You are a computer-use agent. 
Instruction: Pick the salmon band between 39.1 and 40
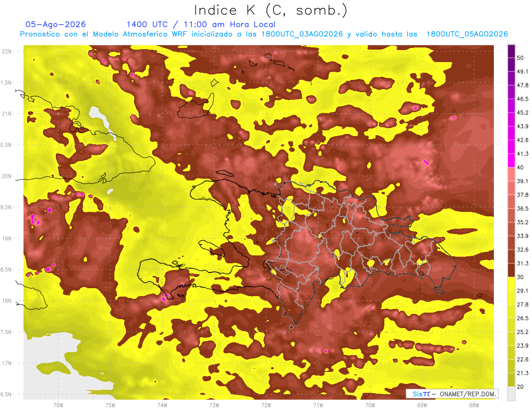coord(512,174)
